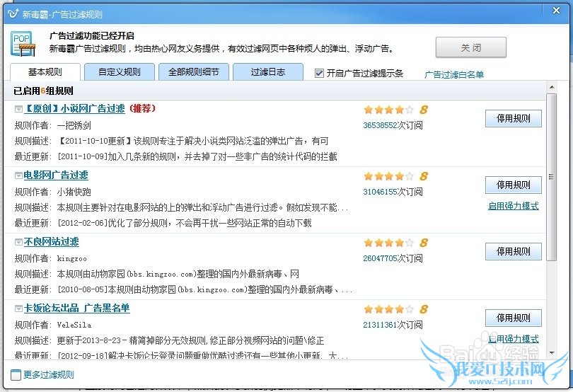Click the 31046155次订阅 subscription count
573x392 pixels.
click(393, 192)
